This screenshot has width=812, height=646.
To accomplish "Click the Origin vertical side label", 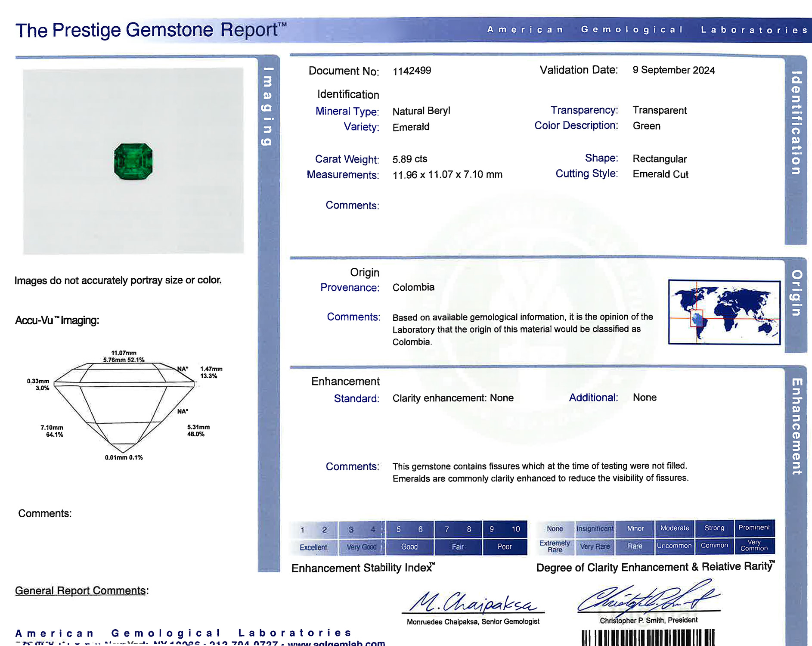I will [796, 293].
